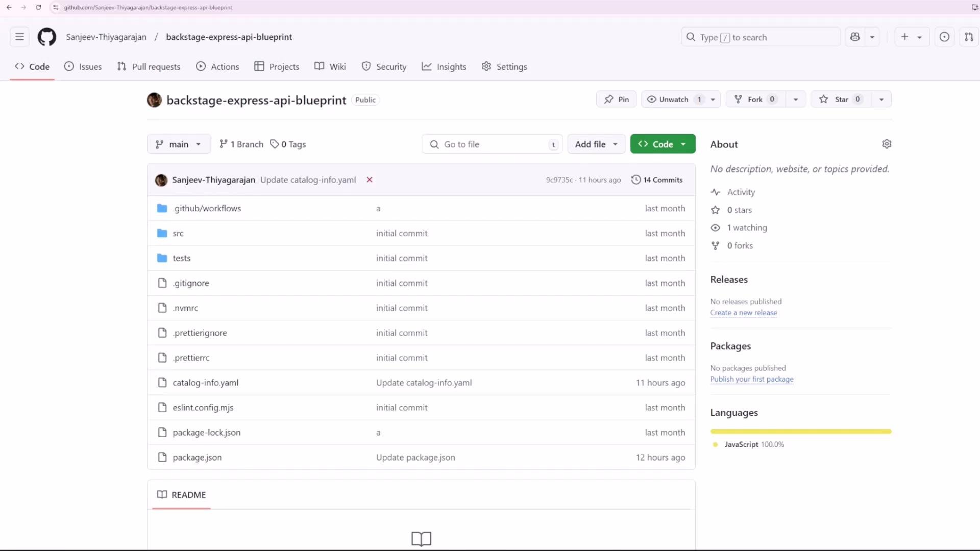Go to GitHub home via Octocat logo

[47, 37]
